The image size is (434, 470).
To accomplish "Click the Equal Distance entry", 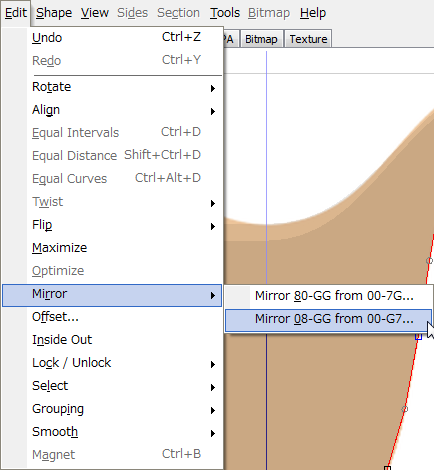I will point(112,156).
